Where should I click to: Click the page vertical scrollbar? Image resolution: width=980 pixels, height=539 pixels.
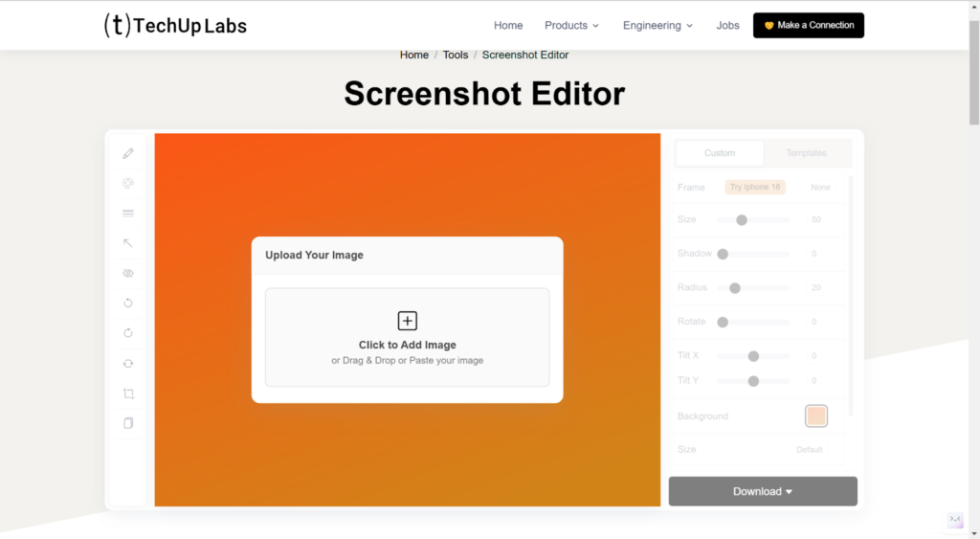974,73
